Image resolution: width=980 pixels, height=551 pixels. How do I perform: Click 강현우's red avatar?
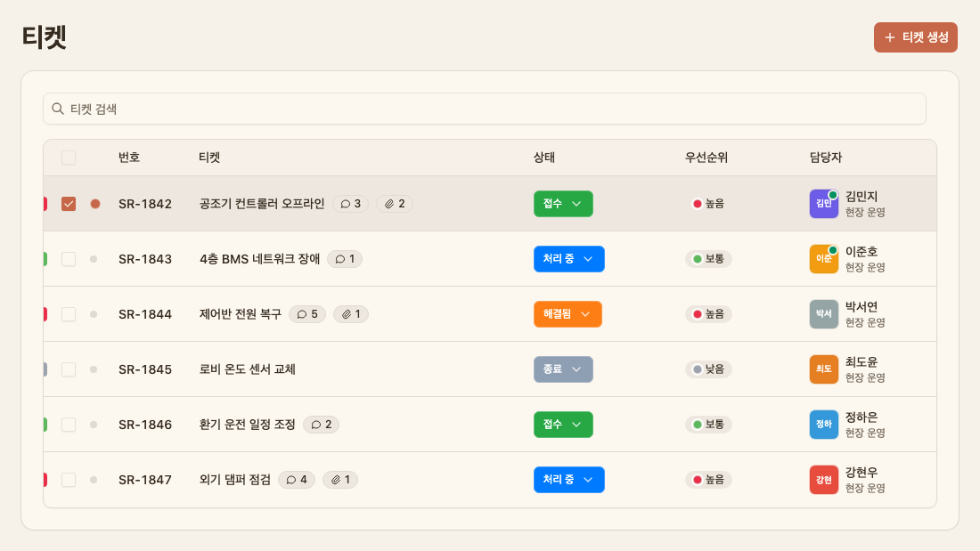click(x=824, y=480)
